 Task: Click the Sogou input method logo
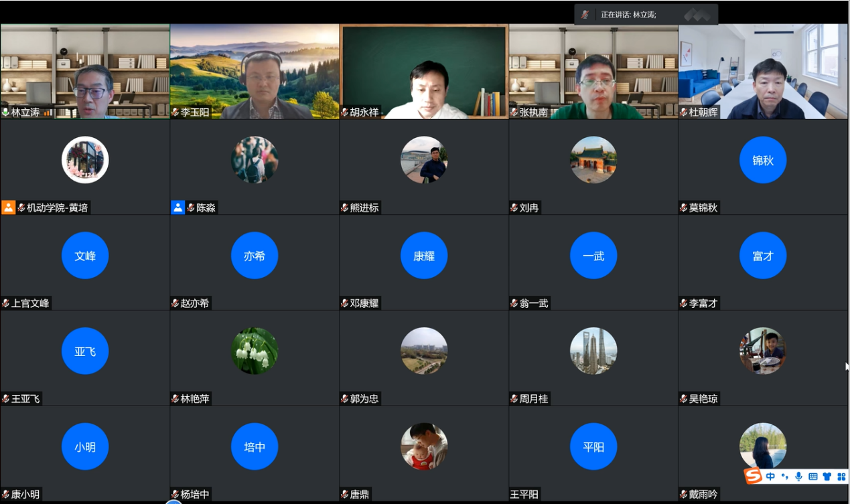click(754, 476)
